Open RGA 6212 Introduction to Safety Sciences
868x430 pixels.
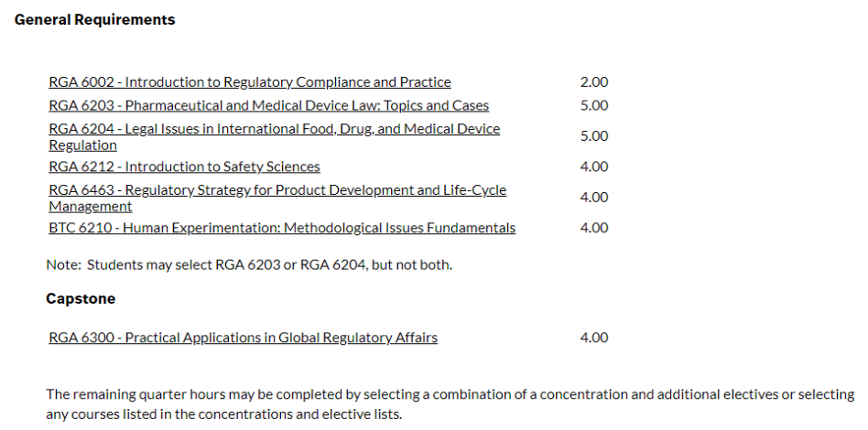coord(184,167)
